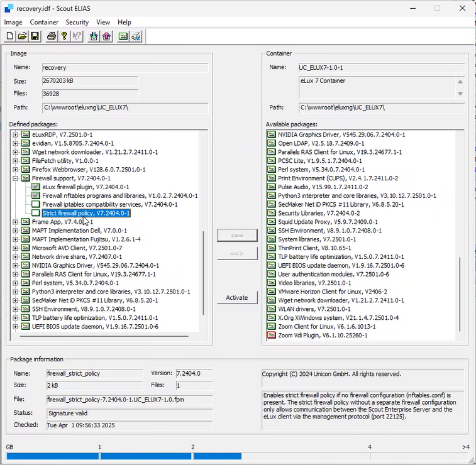Click the ==> move right button
Viewport: 476px width, 465px height.
tap(237, 253)
